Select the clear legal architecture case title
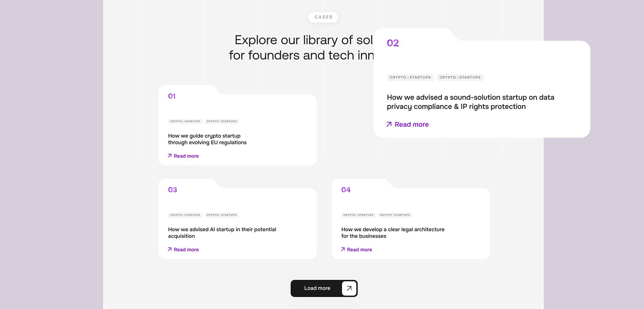Image resolution: width=644 pixels, height=309 pixels. (x=392, y=232)
